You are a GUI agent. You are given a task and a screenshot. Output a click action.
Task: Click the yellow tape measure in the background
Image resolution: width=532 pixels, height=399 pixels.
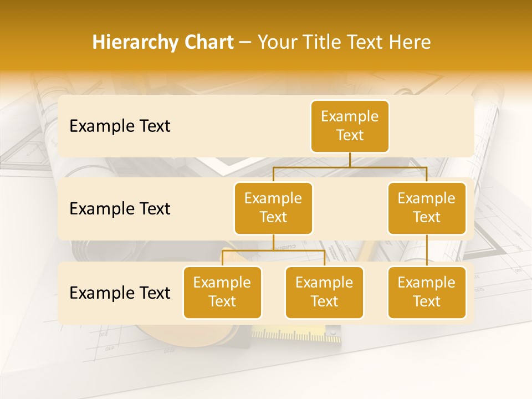pos(294,334)
